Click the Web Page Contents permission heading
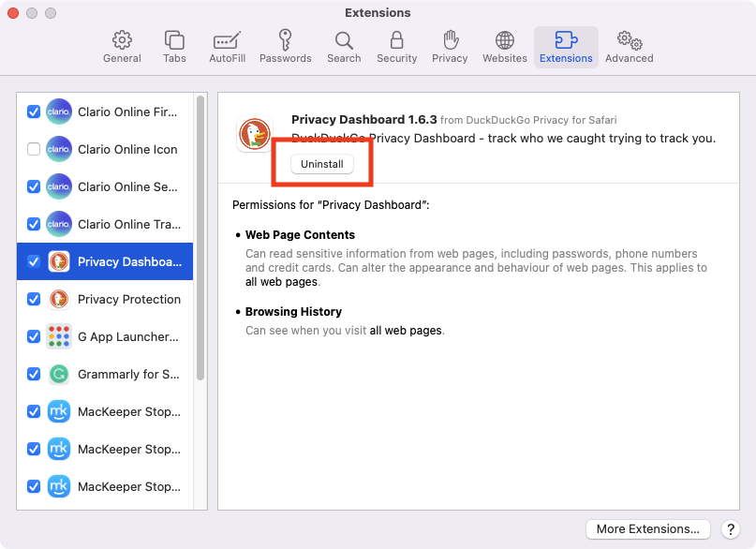 click(x=300, y=235)
